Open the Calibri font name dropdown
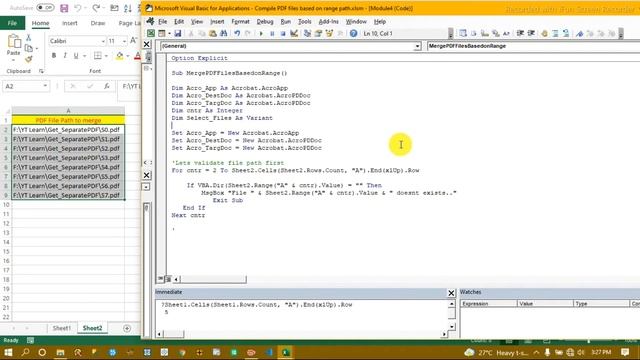The image size is (640, 360). pos(103,41)
